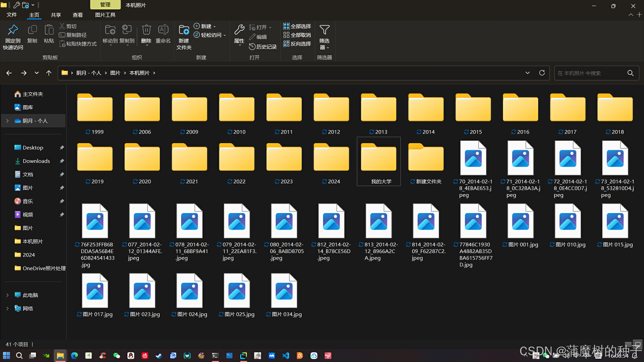Screen dimensions: 644x362
Task: Click the Rename icon in the ribbon
Action: (x=163, y=30)
